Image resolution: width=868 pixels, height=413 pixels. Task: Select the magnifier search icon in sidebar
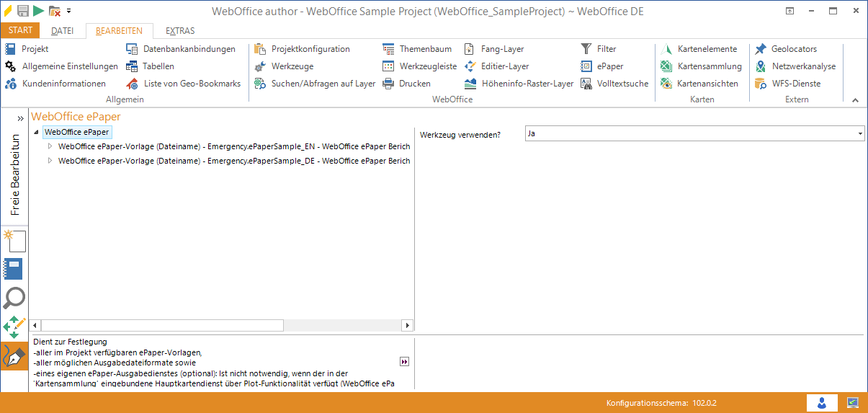point(14,298)
